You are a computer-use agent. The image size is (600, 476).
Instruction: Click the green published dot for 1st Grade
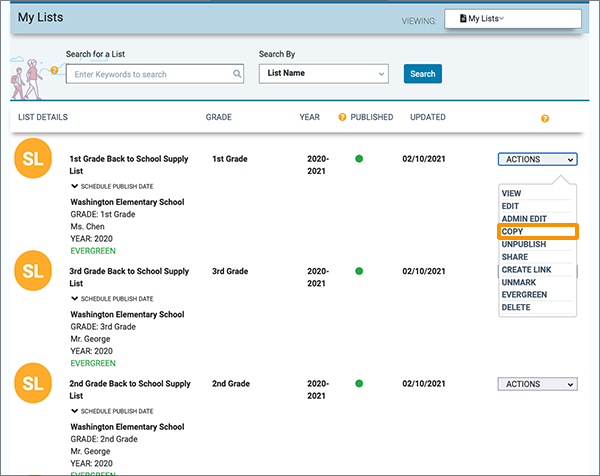pos(359,159)
